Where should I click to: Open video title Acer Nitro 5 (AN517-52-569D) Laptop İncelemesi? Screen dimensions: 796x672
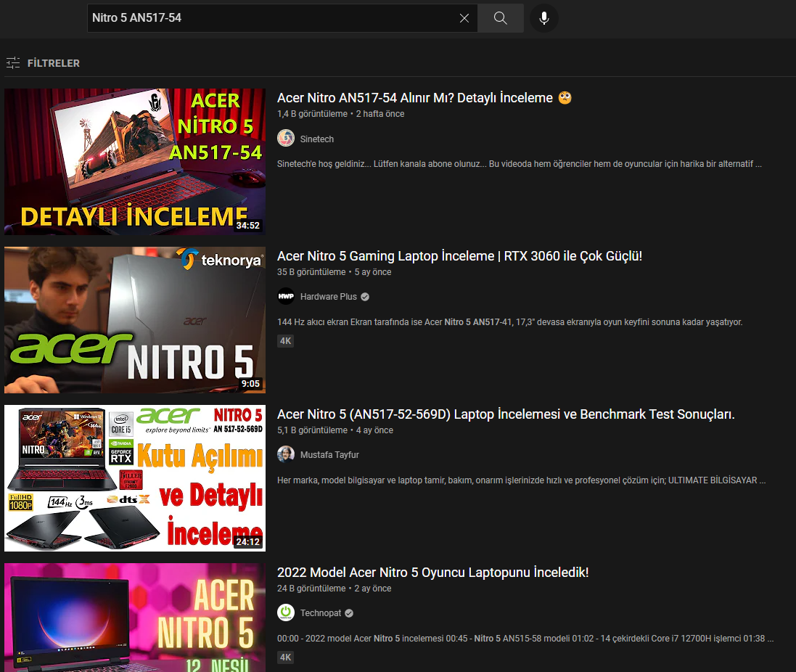(x=506, y=414)
